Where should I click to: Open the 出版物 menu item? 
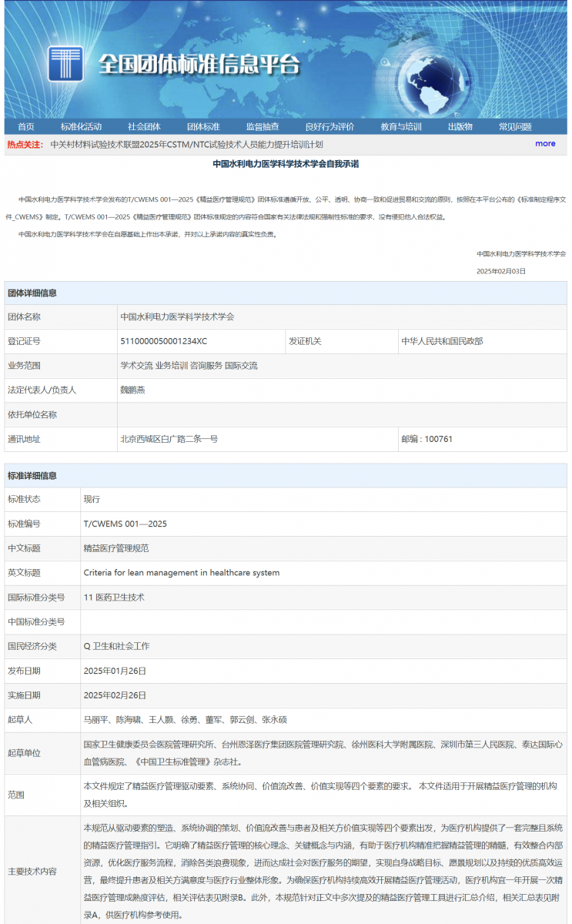[460, 126]
